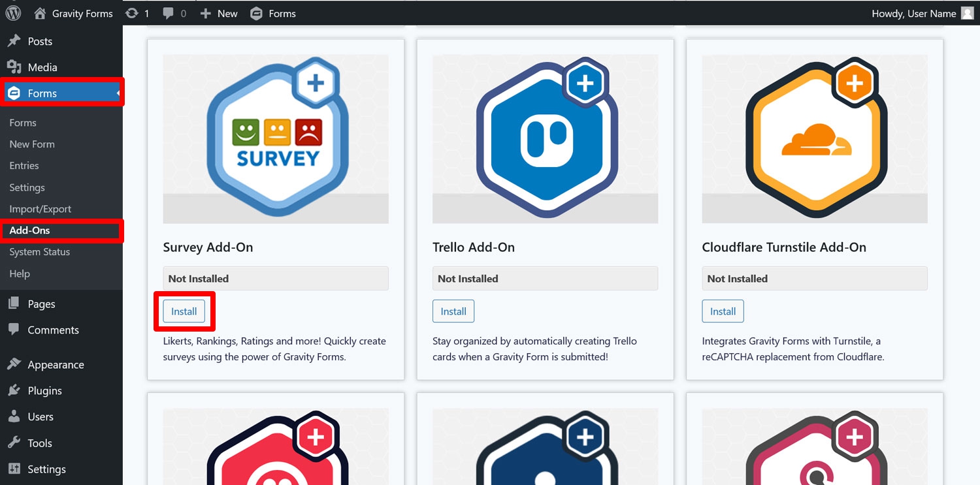
Task: Install the Trello Add-On
Action: (x=453, y=311)
